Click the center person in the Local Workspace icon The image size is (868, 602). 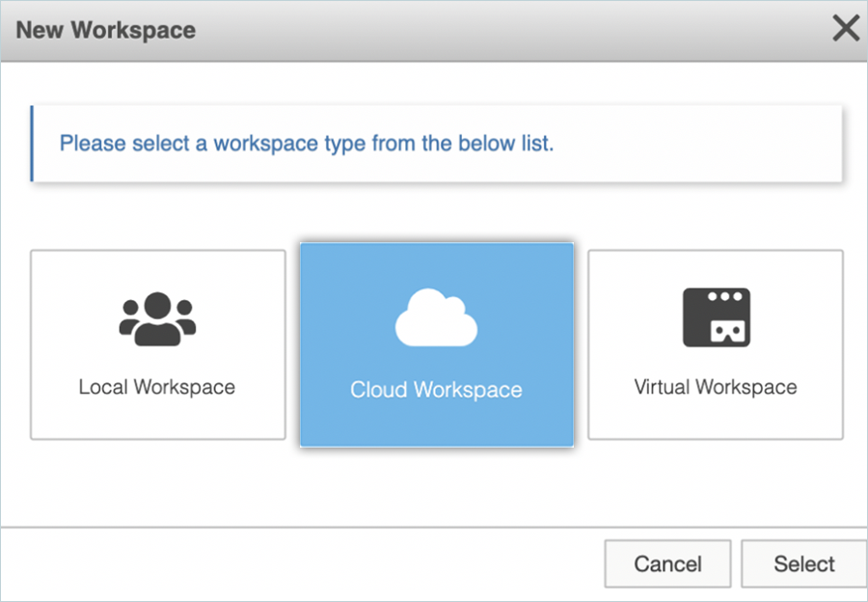pos(157,315)
